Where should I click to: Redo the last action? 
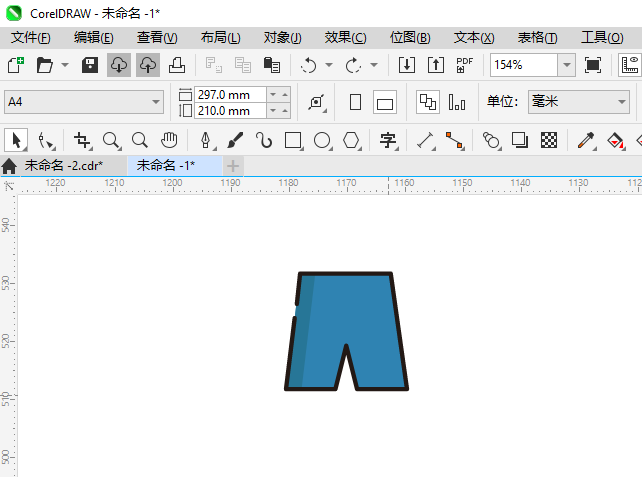click(x=353, y=65)
